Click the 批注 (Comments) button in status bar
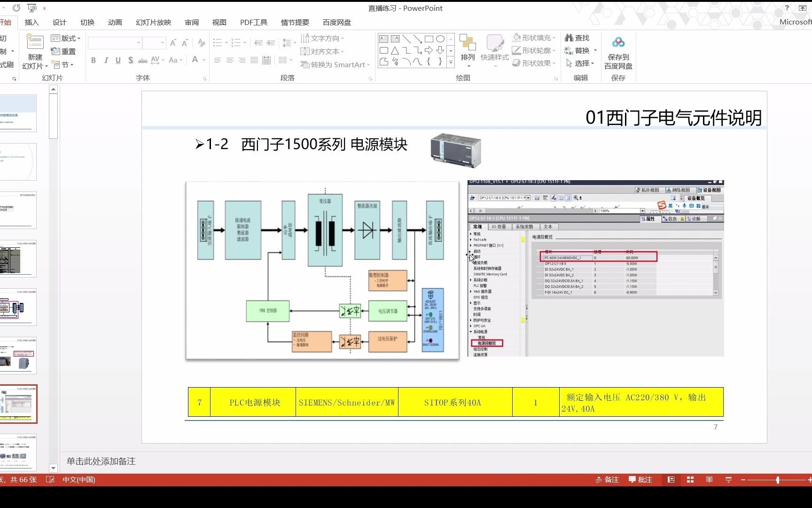812x508 pixels. point(640,480)
